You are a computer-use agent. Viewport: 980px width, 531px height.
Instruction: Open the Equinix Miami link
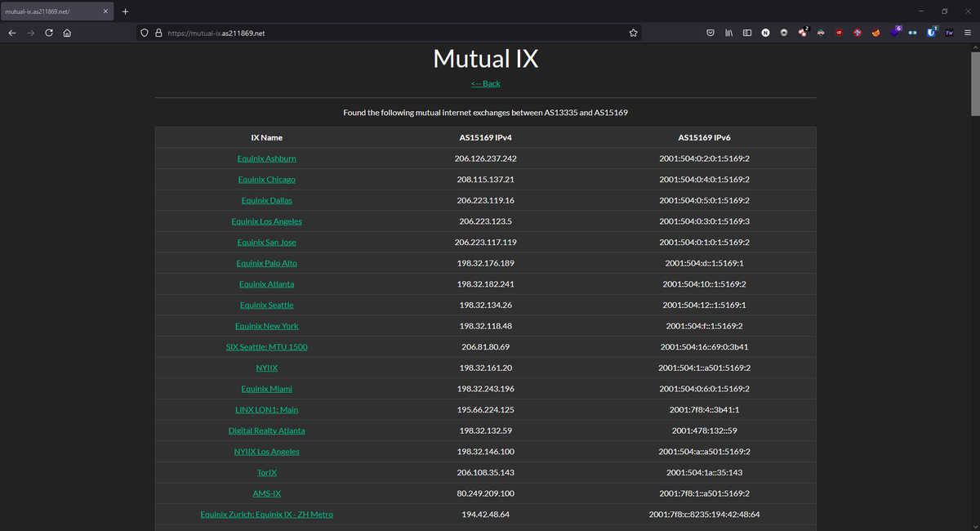click(266, 389)
